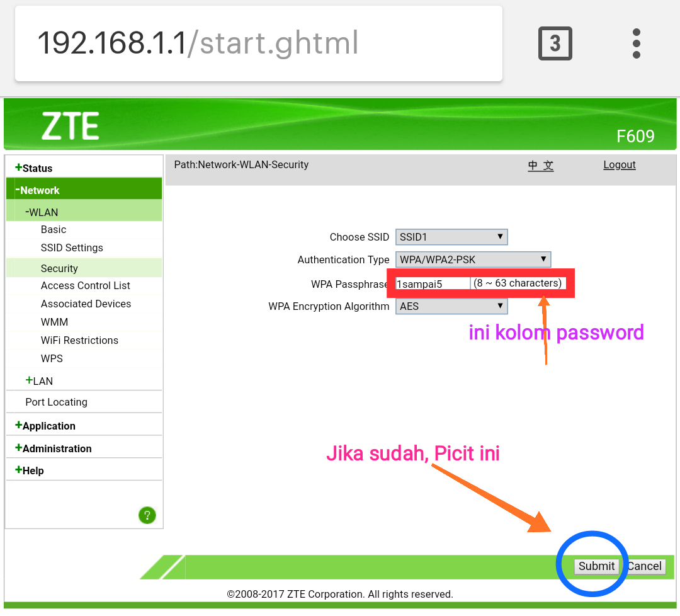The height and width of the screenshot is (616, 680).
Task: Click the Path:Network-WLAN-Security breadcrumb text
Action: pos(241,165)
